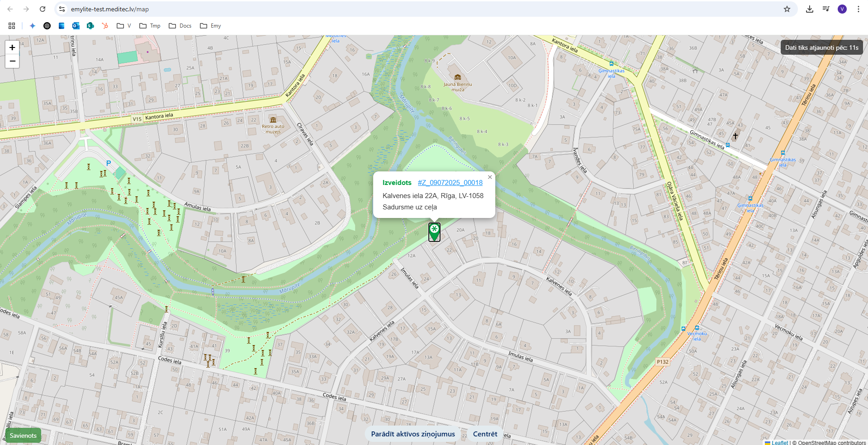Close the incident popup
This screenshot has height=445, width=868.
[489, 177]
